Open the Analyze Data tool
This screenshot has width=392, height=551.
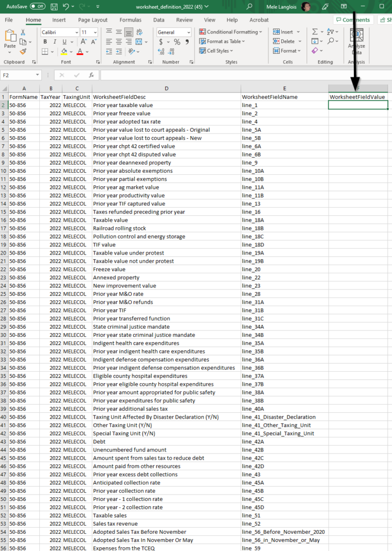coord(356,42)
